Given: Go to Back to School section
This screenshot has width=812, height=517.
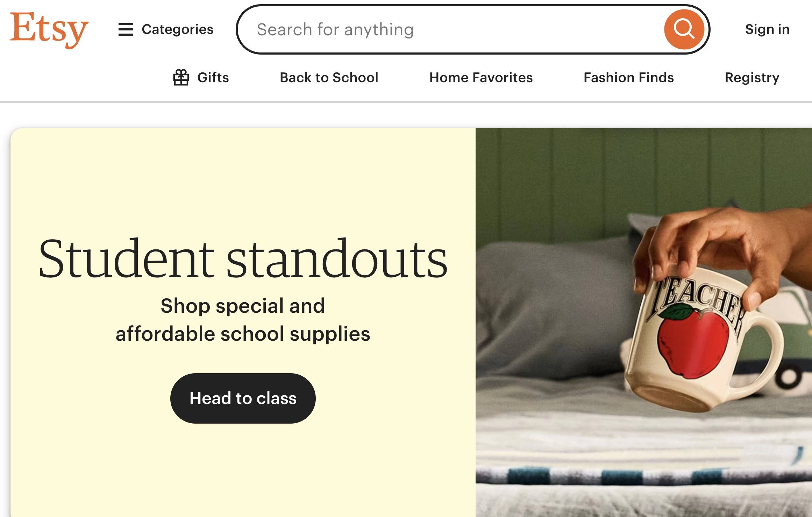Looking at the screenshot, I should (x=329, y=77).
